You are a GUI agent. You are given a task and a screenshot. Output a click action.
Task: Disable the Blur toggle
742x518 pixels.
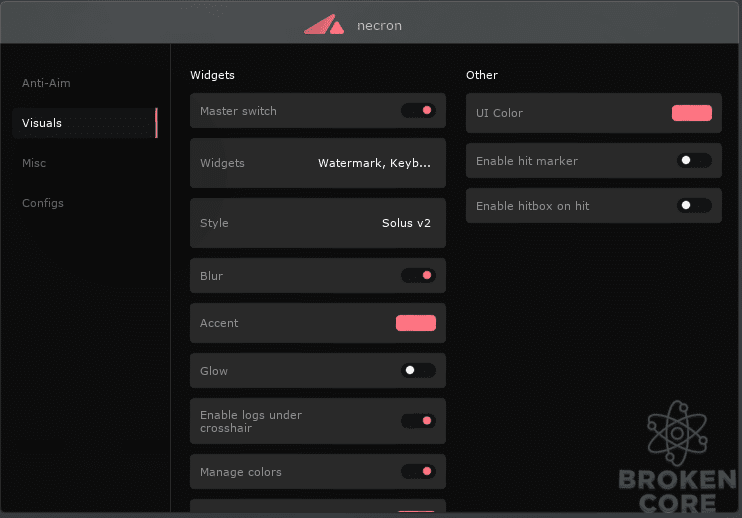(x=418, y=276)
